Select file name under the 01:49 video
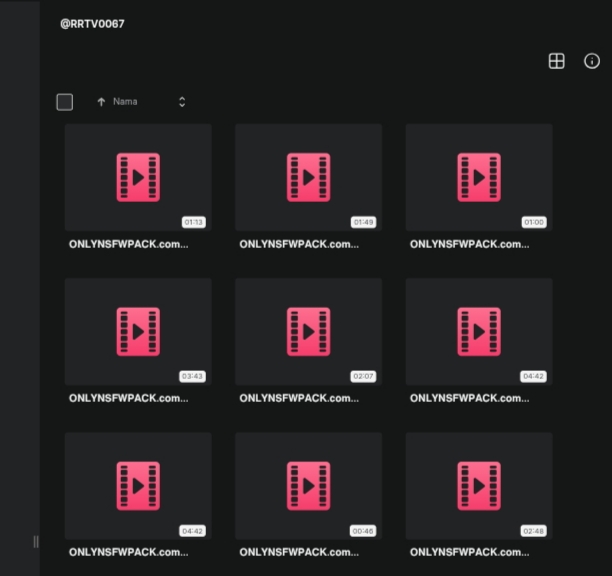Image resolution: width=612 pixels, height=576 pixels. 299,244
